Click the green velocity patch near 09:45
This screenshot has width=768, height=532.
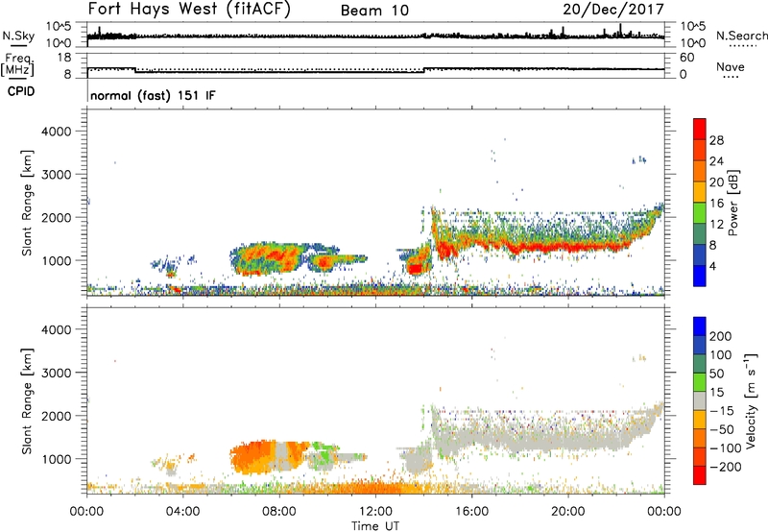(324, 458)
